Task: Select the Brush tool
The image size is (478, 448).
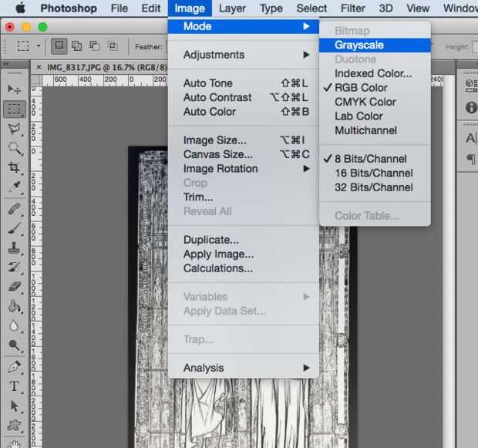Action: 15,228
